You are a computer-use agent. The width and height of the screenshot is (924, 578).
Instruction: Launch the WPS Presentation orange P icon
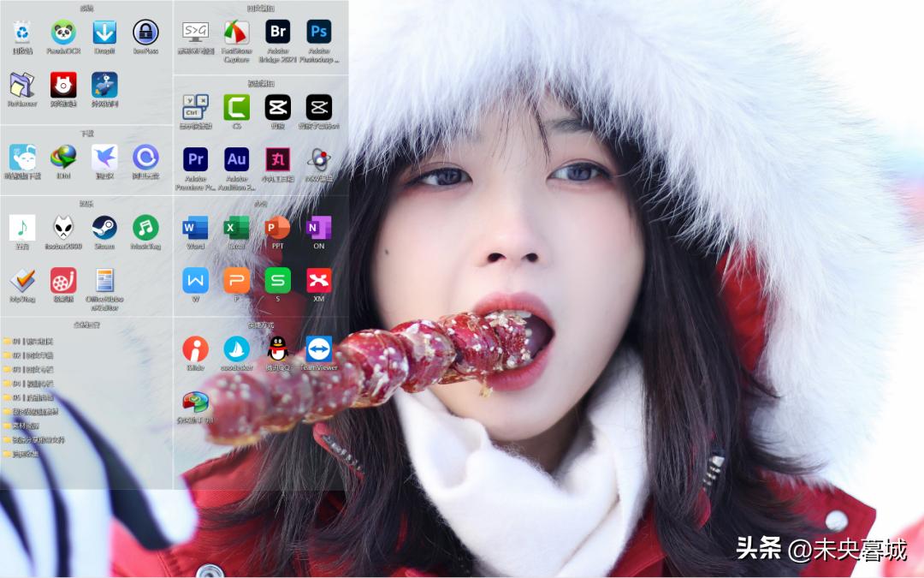[x=236, y=281]
